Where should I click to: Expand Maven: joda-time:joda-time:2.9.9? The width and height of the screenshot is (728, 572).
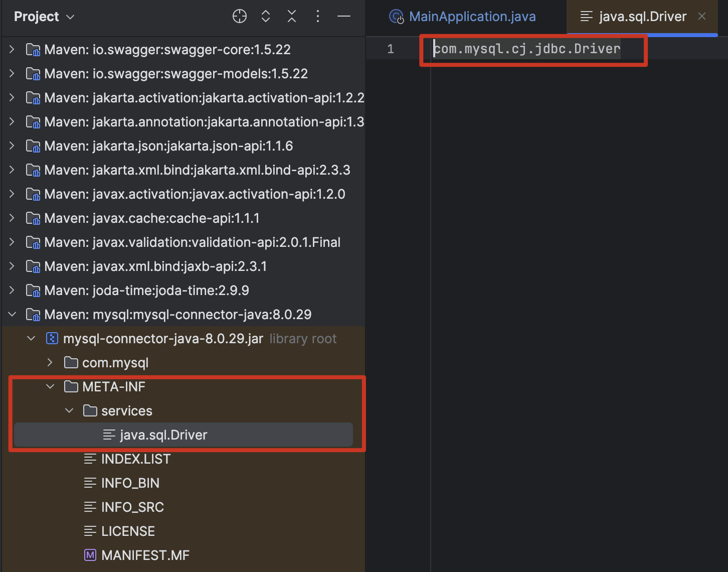tap(12, 290)
